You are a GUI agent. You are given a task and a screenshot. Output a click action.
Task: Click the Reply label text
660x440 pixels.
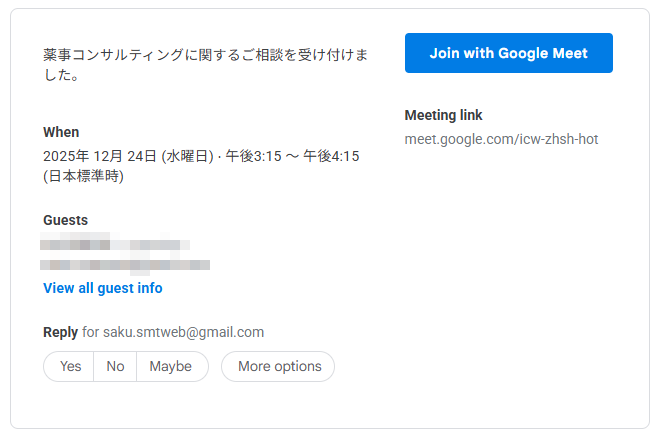(x=60, y=332)
